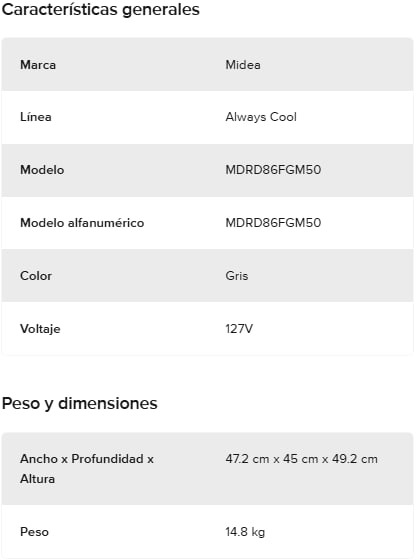The height and width of the screenshot is (559, 419).
Task: Click MDRD86FGM50 in the Modelo row
Action: click(x=273, y=170)
